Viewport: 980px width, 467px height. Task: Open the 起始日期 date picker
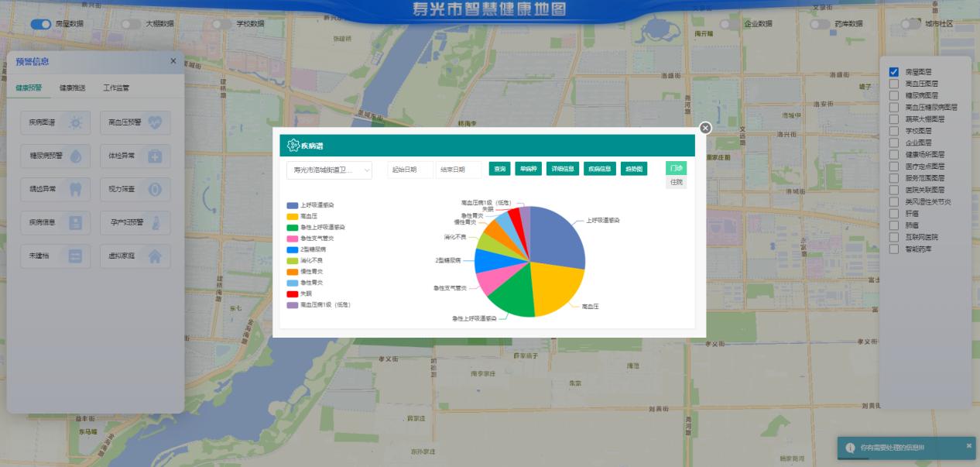click(x=409, y=170)
